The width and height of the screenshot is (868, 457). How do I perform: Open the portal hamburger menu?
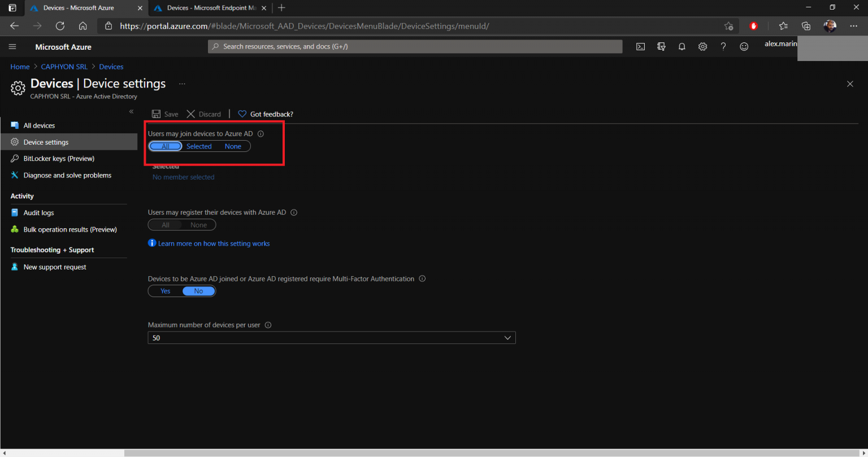tap(12, 46)
